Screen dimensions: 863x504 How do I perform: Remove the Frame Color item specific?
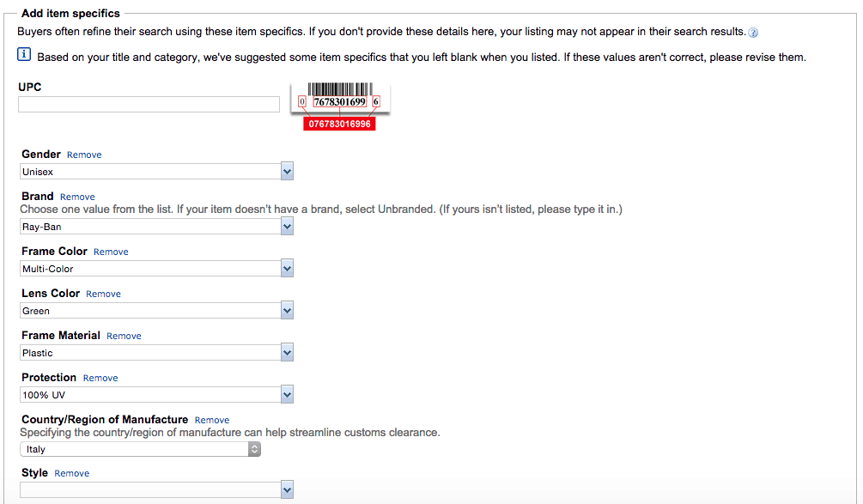click(111, 252)
